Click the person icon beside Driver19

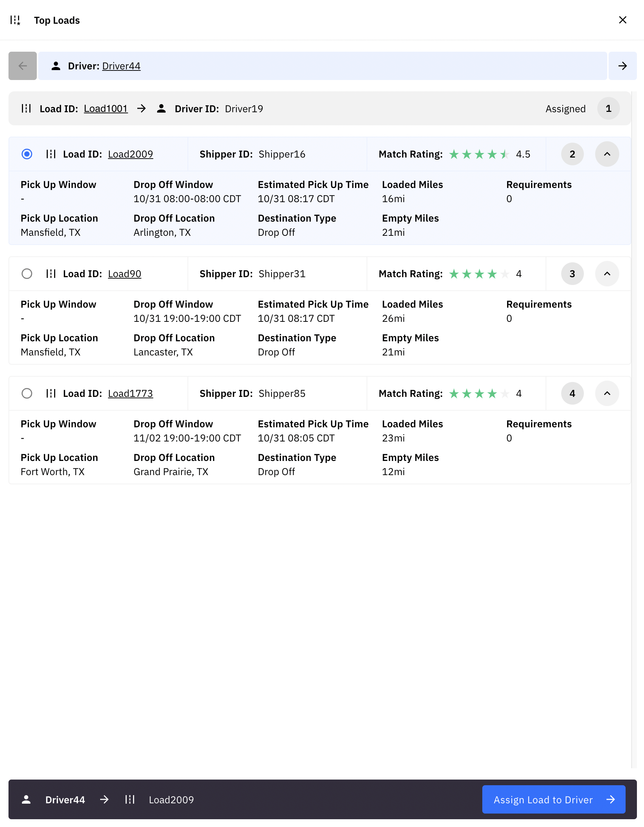tap(162, 108)
